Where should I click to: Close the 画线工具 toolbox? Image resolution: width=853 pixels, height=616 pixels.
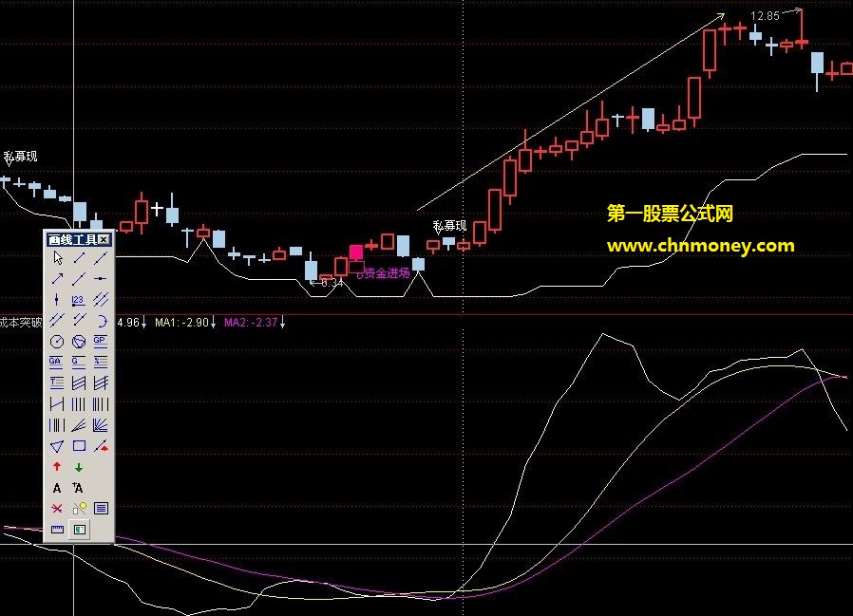point(104,240)
